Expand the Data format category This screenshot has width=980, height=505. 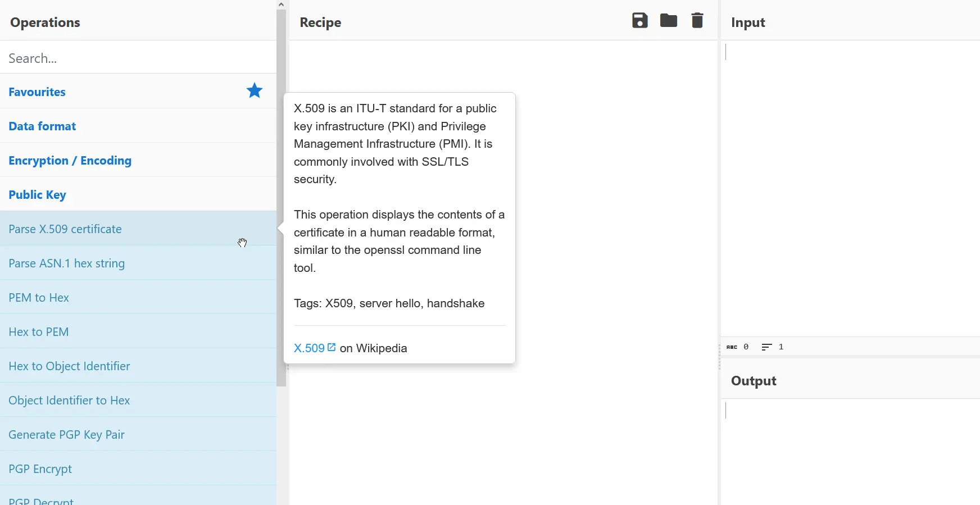42,126
